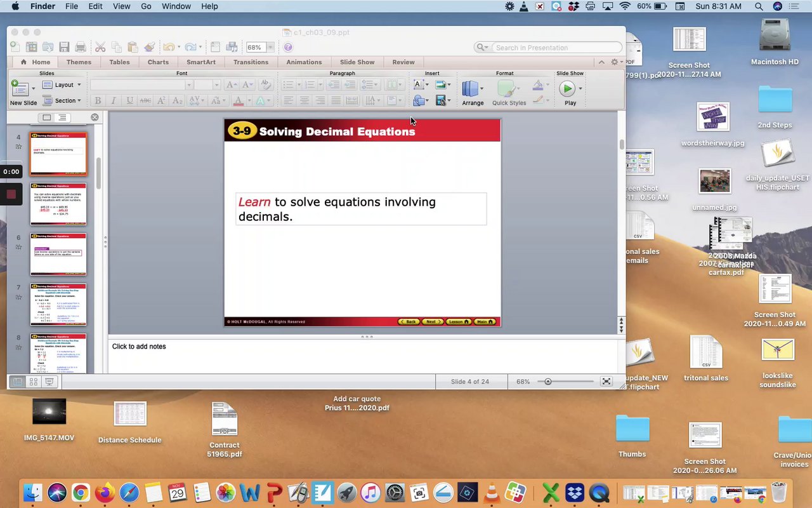Open Google Chrome from the Dock

click(81, 493)
